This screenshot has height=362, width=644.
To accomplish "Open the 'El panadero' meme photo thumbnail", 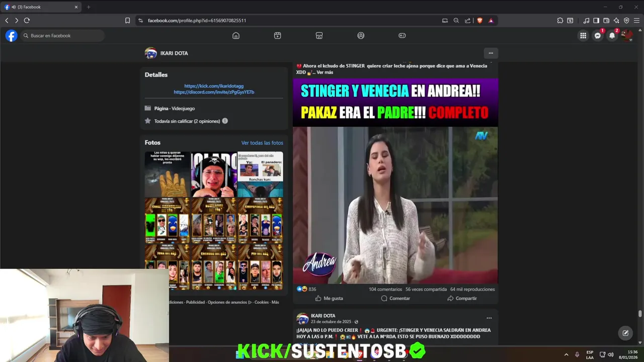I will pos(260,174).
